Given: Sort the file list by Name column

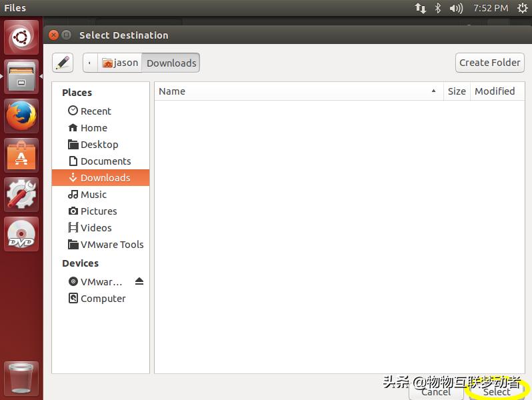Looking at the screenshot, I should (299, 91).
